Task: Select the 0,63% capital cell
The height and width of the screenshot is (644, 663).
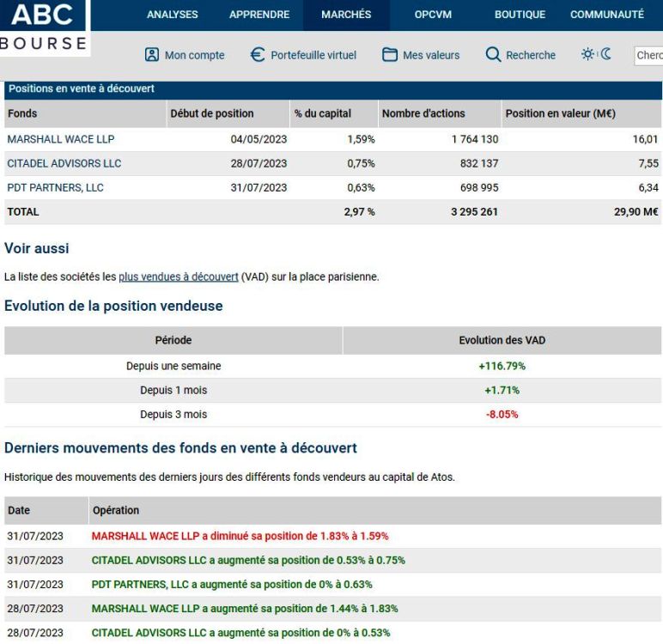Action: click(361, 187)
